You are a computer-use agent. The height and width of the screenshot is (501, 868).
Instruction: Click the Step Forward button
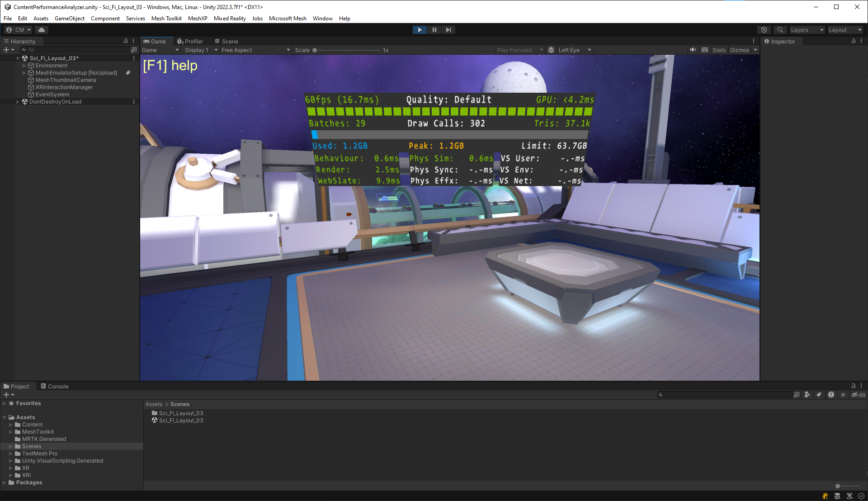(448, 29)
